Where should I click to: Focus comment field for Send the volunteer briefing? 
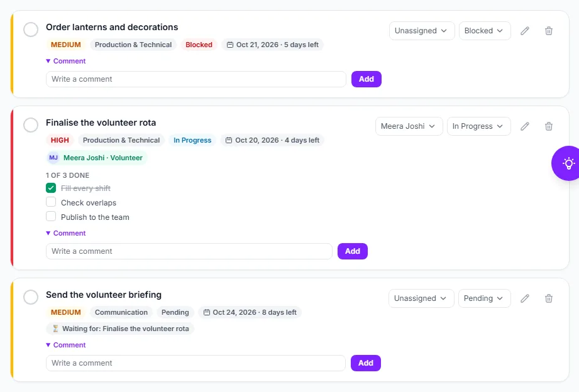pos(196,363)
